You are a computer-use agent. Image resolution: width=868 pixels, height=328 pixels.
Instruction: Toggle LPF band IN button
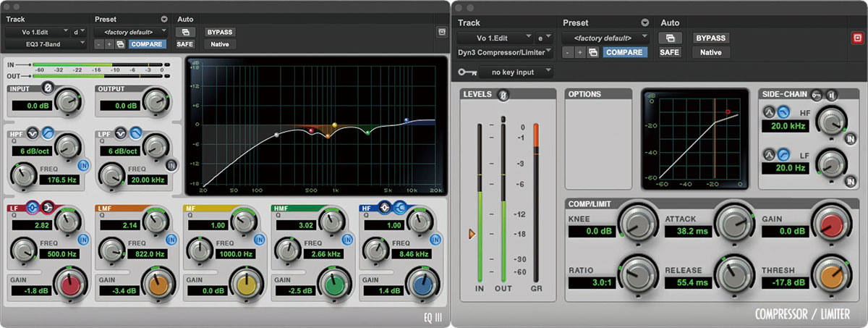[171, 166]
